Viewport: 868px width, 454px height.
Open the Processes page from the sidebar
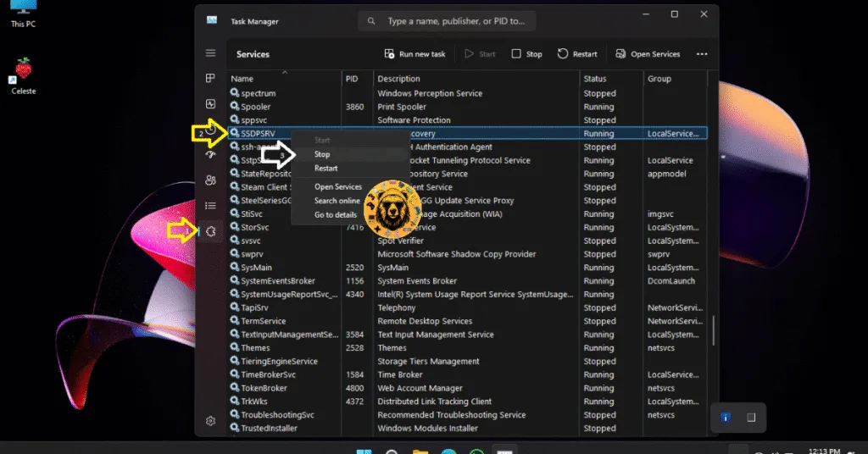coord(210,79)
